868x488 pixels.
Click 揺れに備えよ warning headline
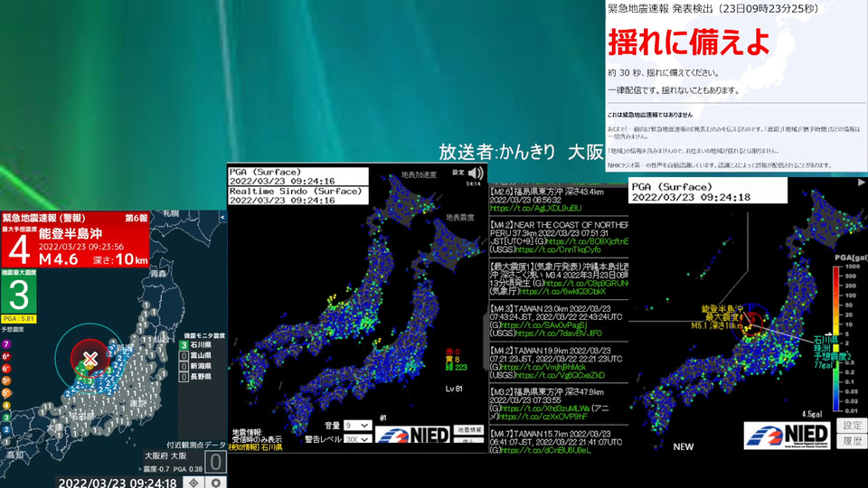(689, 42)
